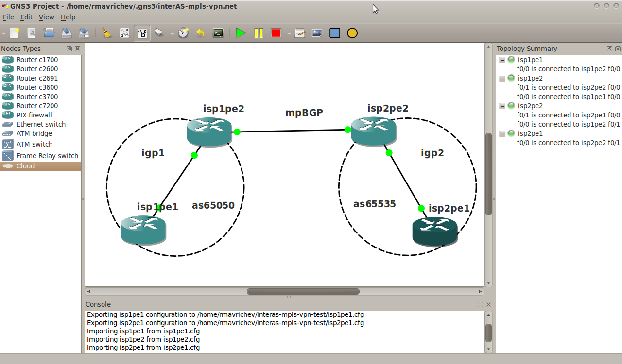The height and width of the screenshot is (364, 622).
Task: Float the Console panel
Action: pyautogui.click(x=480, y=305)
